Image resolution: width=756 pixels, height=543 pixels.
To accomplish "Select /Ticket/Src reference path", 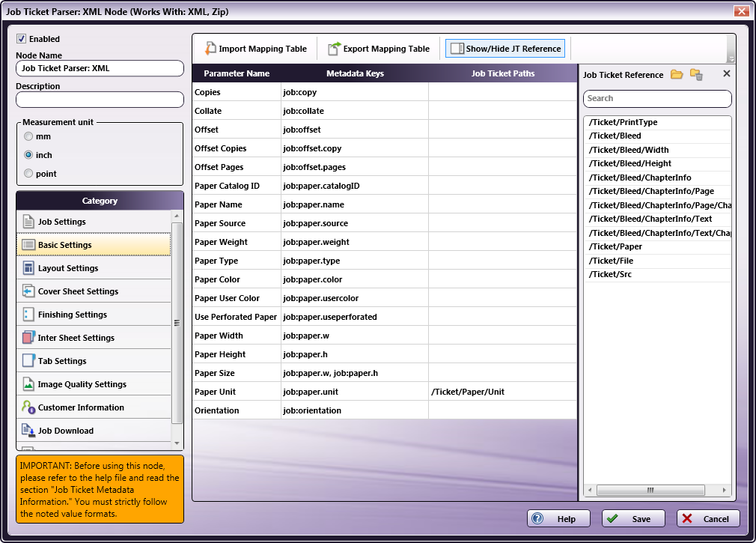I will tap(657, 274).
